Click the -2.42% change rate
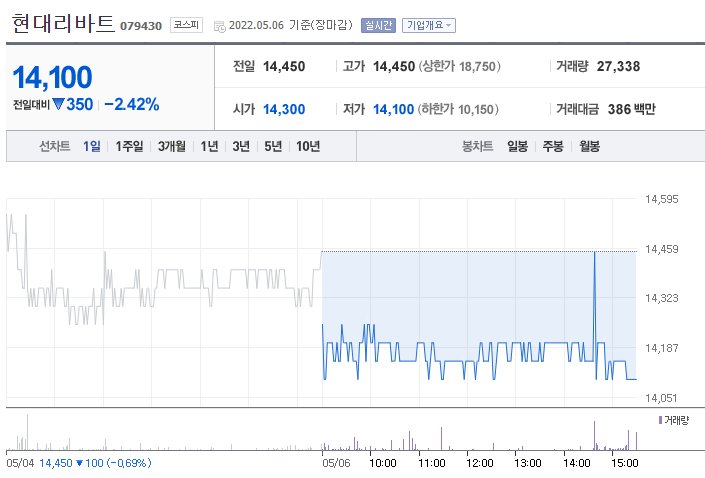 [131, 104]
